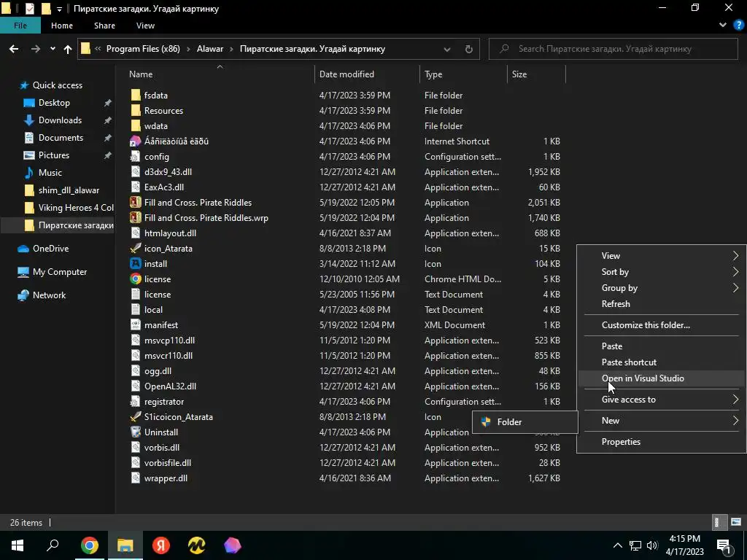Navigate to Alawar in the address breadcrumb
Image resolution: width=747 pixels, height=560 pixels.
210,49
